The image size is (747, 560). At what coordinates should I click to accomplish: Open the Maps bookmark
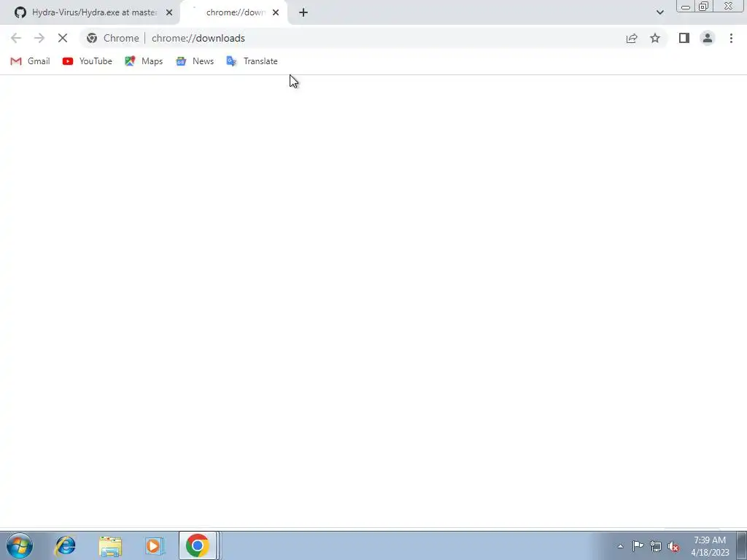144,61
